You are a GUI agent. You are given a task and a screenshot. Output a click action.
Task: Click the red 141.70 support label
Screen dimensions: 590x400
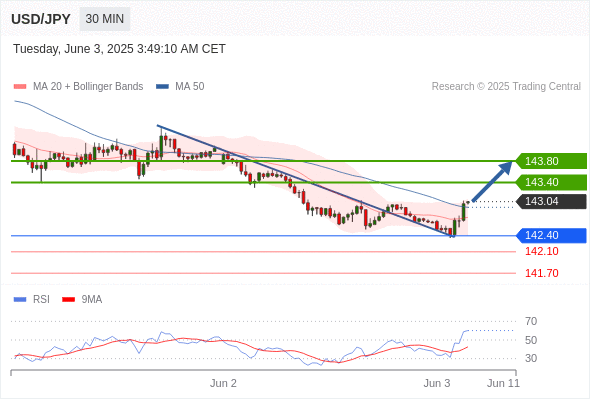tap(541, 273)
